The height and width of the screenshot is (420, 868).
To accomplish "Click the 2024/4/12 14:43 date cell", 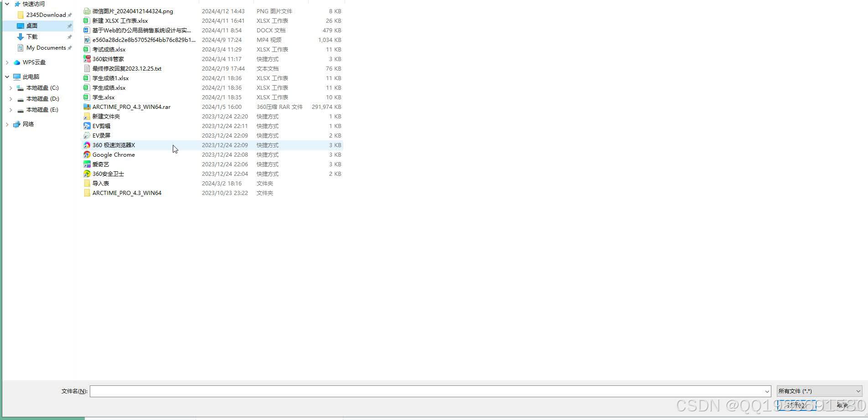I will click(223, 11).
